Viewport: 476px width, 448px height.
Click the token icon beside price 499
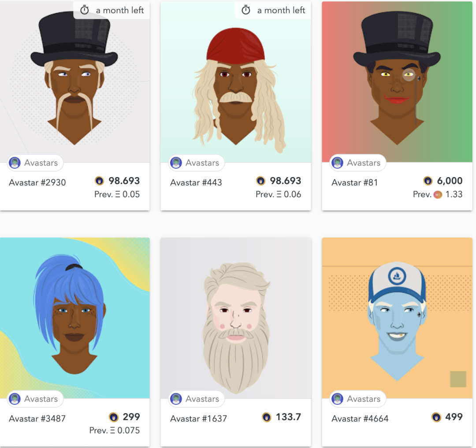pyautogui.click(x=436, y=417)
